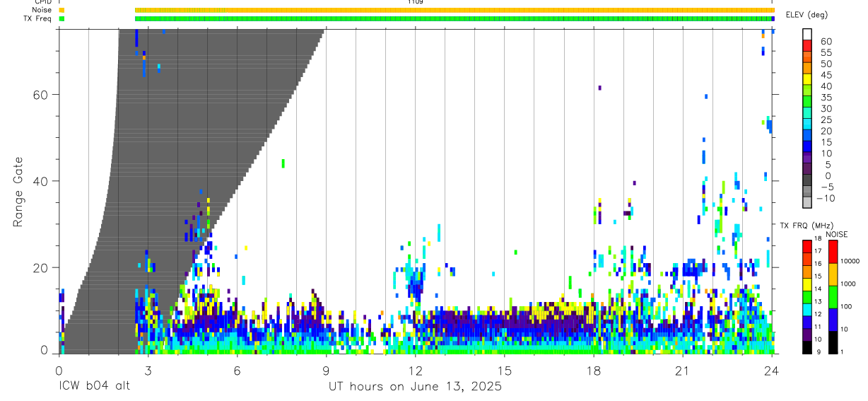This screenshot has height=401, width=868.
Task: Click the x-axis tick label '24'
Action: tap(771, 371)
